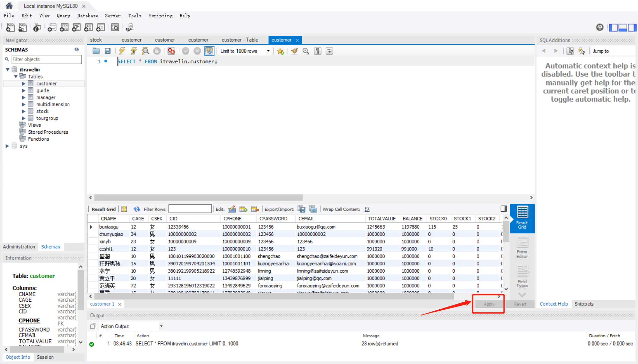The height and width of the screenshot is (364, 638).
Task: Open the Query menu
Action: point(63,16)
